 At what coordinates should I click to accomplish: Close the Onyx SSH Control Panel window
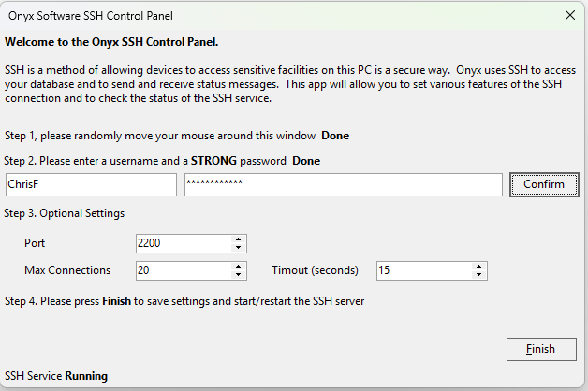[x=569, y=15]
